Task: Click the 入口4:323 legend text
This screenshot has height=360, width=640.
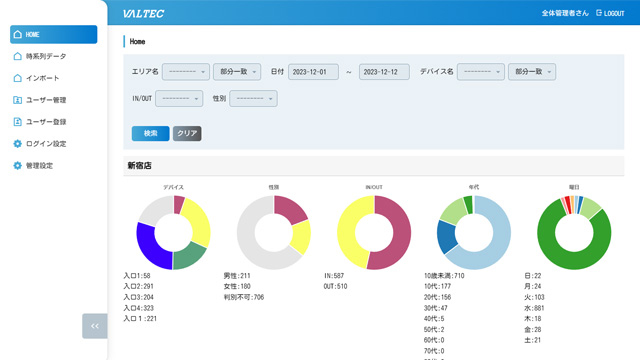Action: (138, 308)
